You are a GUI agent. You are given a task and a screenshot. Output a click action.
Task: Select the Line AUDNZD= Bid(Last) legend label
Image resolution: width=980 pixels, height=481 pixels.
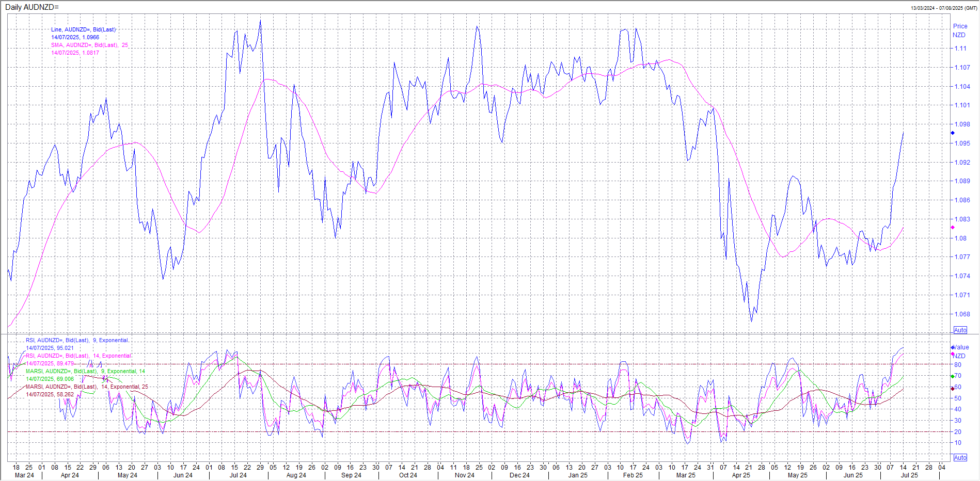[83, 30]
